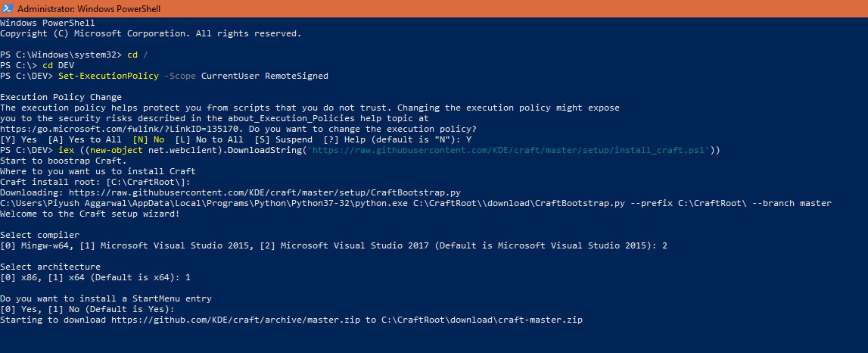Click the "Select compiler" heading
The width and height of the screenshot is (868, 353).
[x=39, y=235]
